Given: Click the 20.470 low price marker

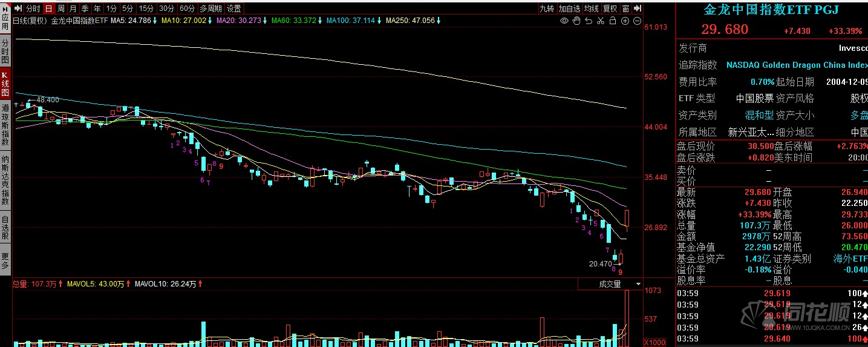Looking at the screenshot, I should tap(600, 264).
